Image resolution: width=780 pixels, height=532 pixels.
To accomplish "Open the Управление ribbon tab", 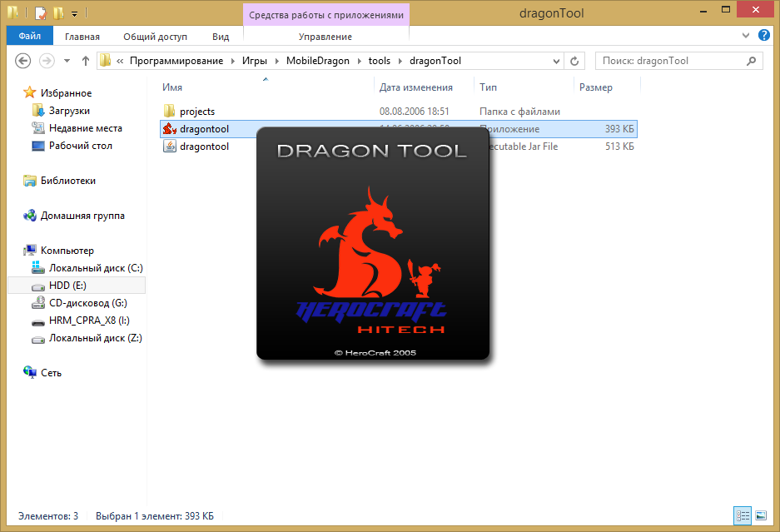I will pos(325,37).
